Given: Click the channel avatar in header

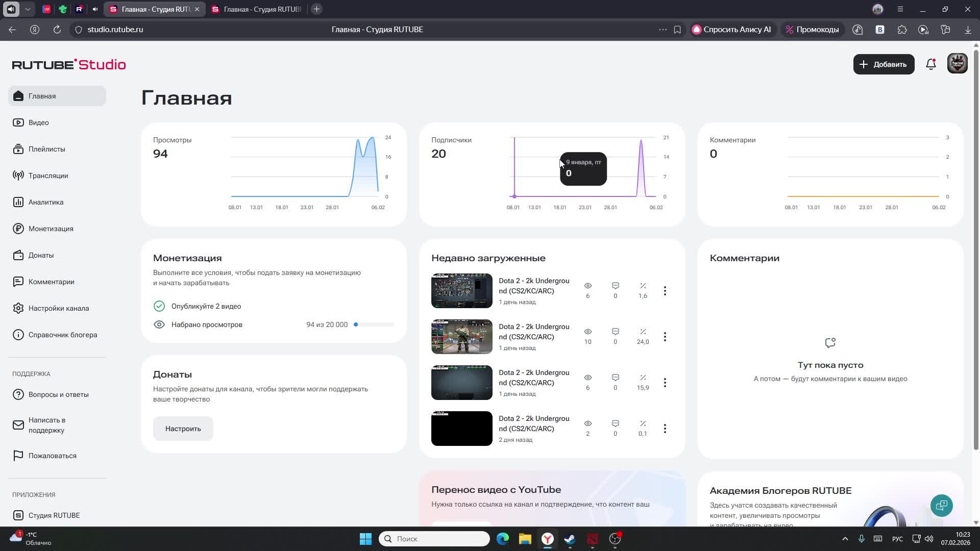Looking at the screenshot, I should click(957, 64).
